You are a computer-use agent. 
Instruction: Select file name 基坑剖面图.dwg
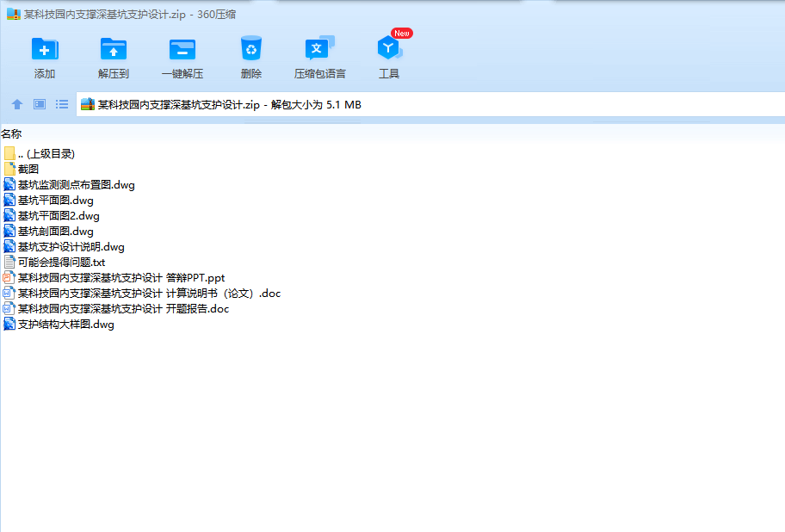tap(56, 232)
